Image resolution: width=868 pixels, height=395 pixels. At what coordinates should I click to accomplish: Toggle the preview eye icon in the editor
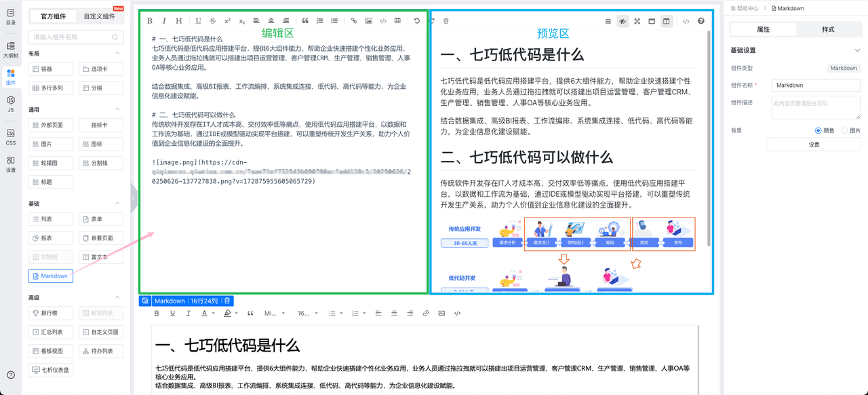pos(623,21)
